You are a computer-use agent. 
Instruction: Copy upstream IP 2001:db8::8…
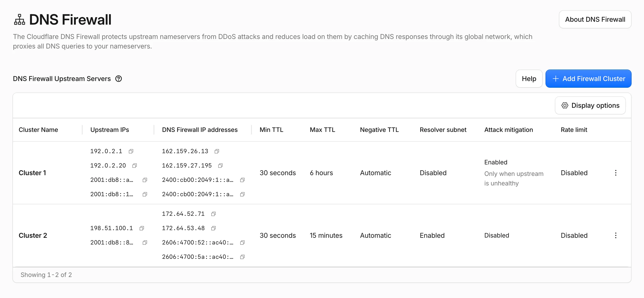[x=145, y=243]
